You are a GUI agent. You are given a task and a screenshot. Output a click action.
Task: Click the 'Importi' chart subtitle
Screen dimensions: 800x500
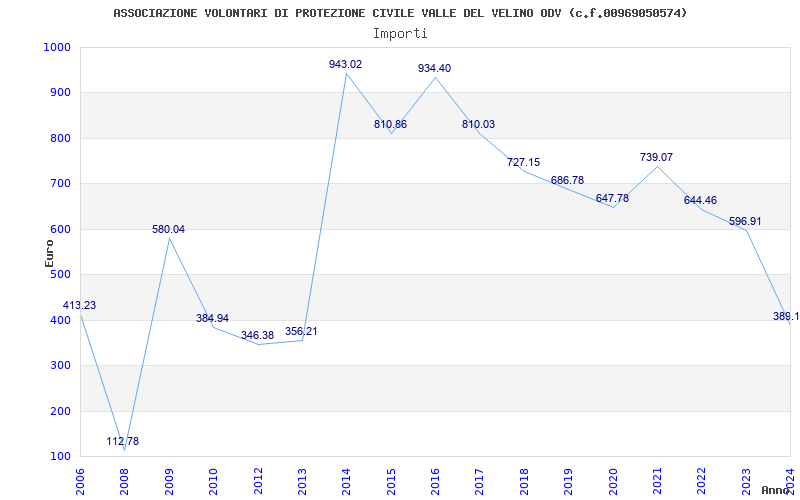point(400,34)
